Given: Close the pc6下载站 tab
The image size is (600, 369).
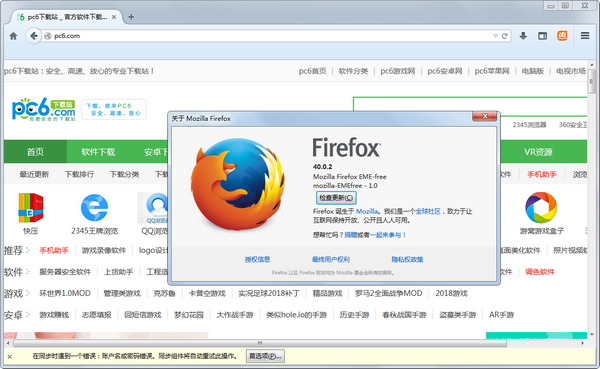Looking at the screenshot, I should 114,17.
